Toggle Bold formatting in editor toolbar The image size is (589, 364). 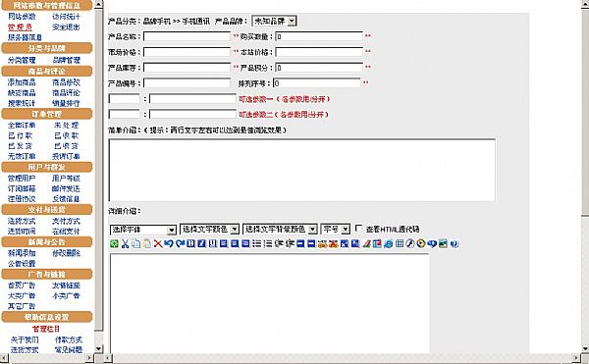click(x=190, y=243)
